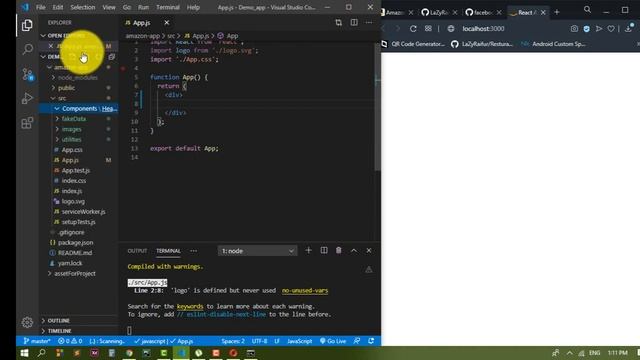
Task: Open the Terminal menu
Action: 168,7
